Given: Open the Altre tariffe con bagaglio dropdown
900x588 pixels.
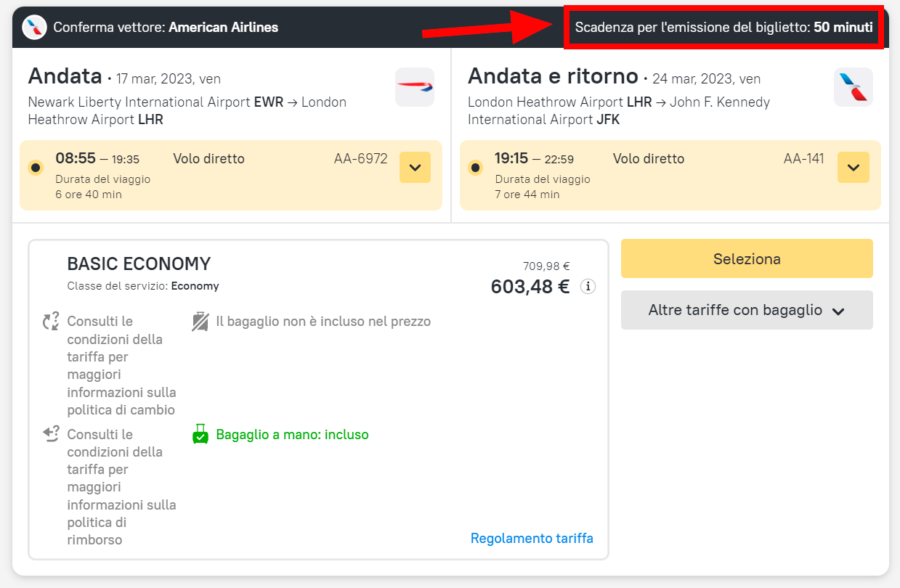Looking at the screenshot, I should pyautogui.click(x=746, y=311).
